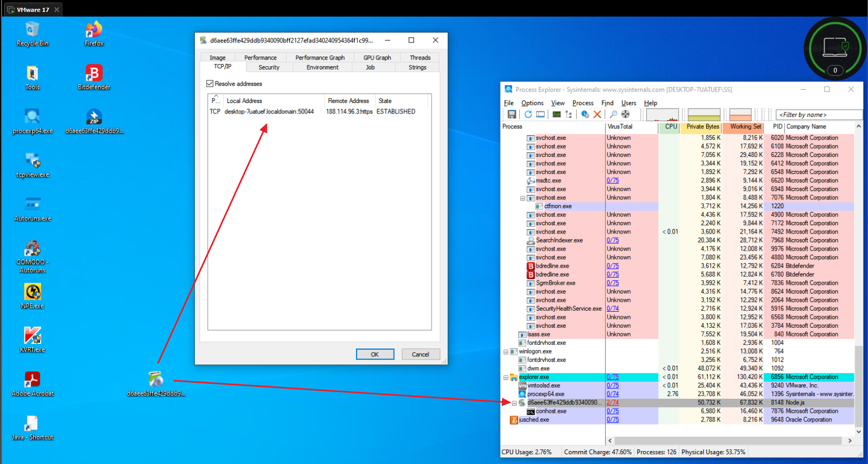This screenshot has height=464, width=868.
Task: Click the scroll-down arrow of the process list
Action: [859, 431]
